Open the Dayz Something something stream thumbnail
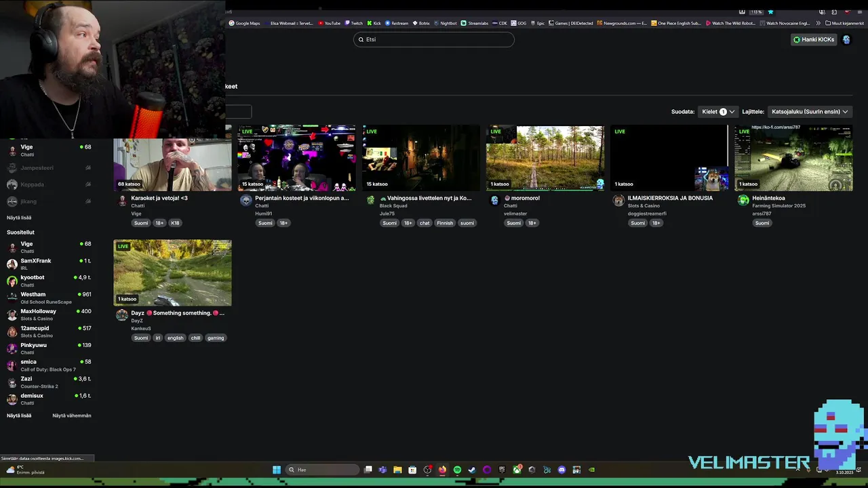This screenshot has height=488, width=868. click(172, 273)
